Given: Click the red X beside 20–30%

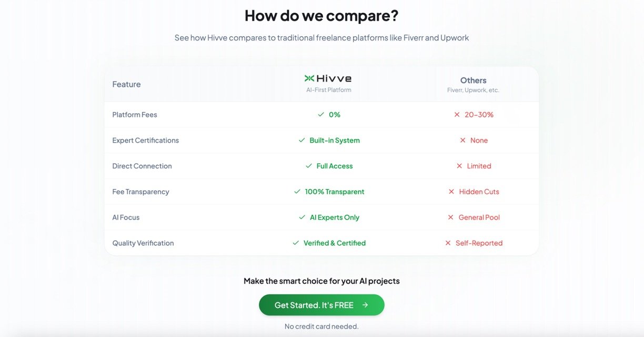Looking at the screenshot, I should [x=457, y=115].
